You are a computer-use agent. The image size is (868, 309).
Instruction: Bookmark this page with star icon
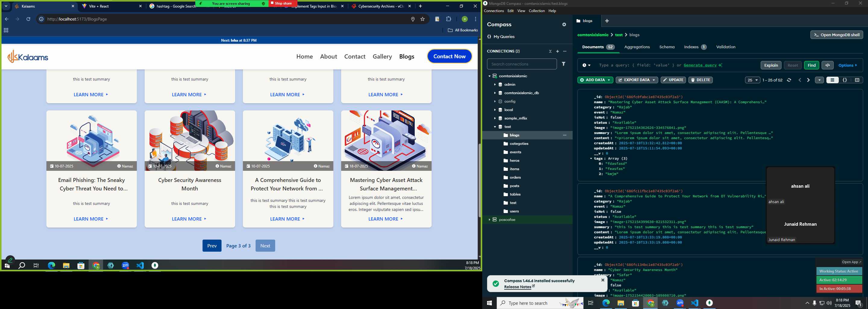pyautogui.click(x=422, y=19)
